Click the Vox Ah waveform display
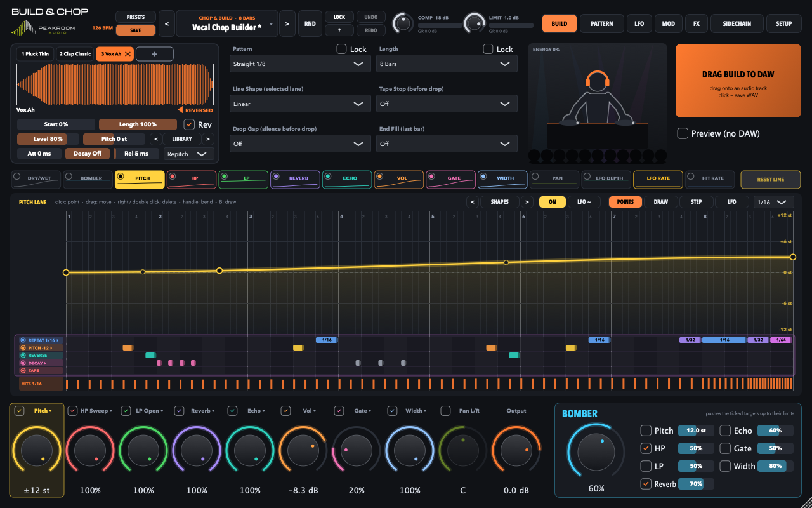The width and height of the screenshot is (812, 508). point(115,84)
